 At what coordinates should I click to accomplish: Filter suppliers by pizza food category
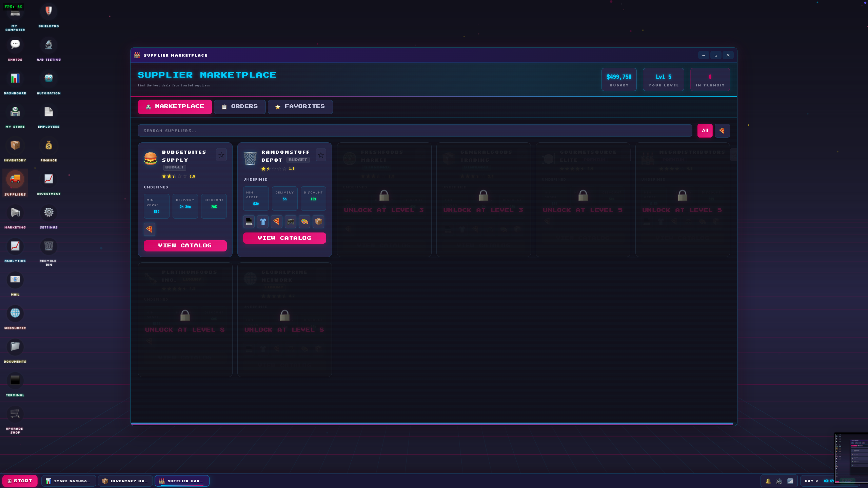[x=722, y=130]
